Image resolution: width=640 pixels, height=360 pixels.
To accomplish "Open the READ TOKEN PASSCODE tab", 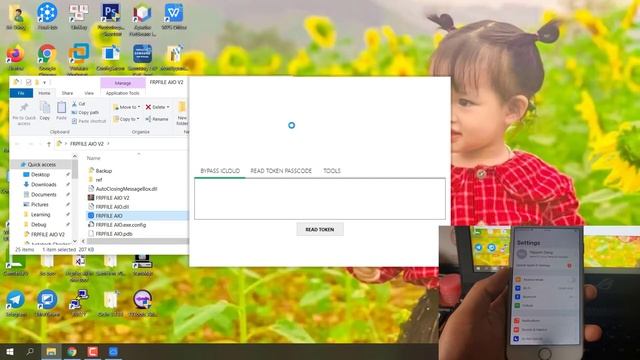I will (x=281, y=171).
